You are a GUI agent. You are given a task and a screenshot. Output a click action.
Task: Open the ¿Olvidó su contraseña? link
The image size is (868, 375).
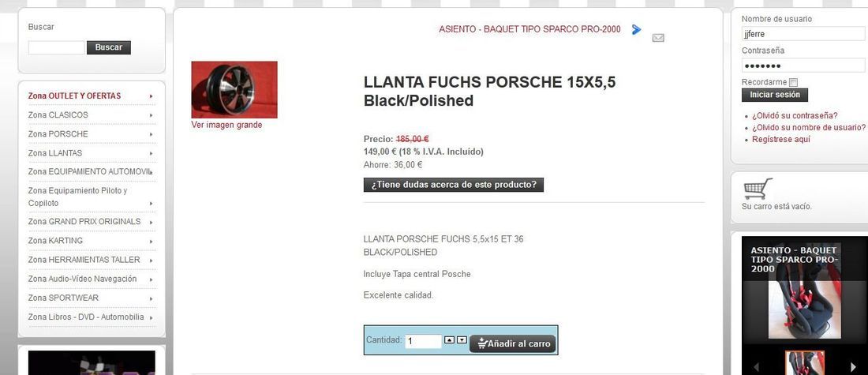tap(795, 116)
